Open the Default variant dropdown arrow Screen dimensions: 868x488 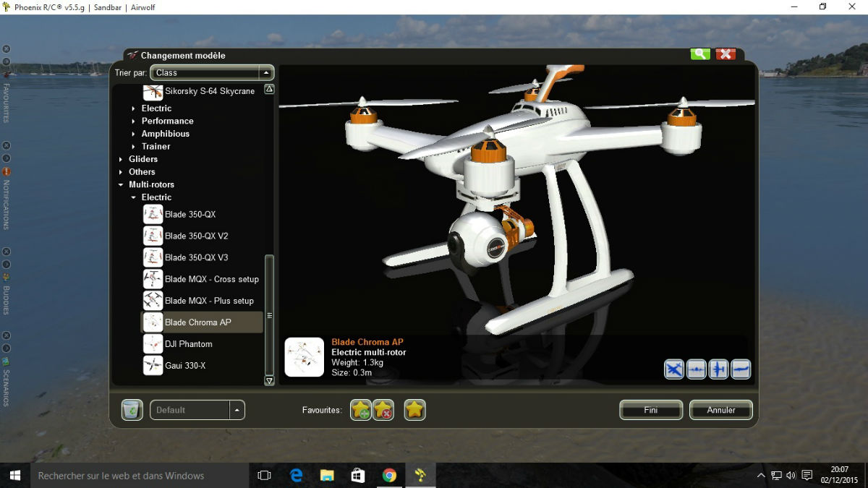point(237,410)
